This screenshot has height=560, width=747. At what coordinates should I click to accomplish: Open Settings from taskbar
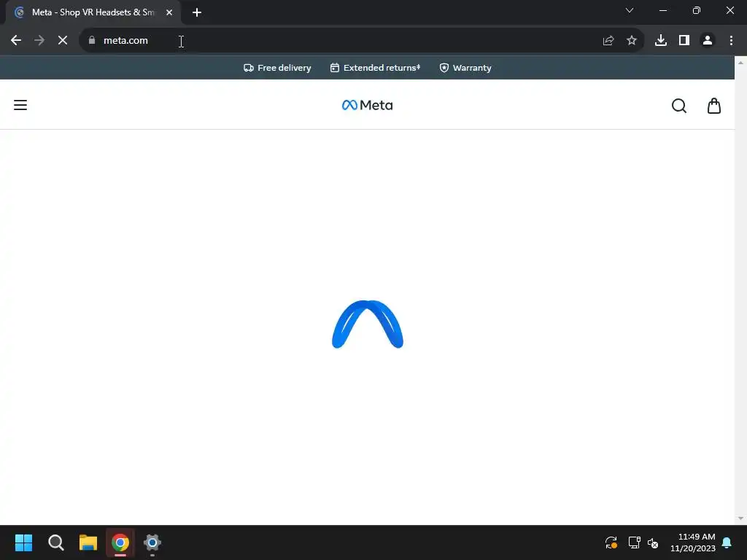pos(152,542)
